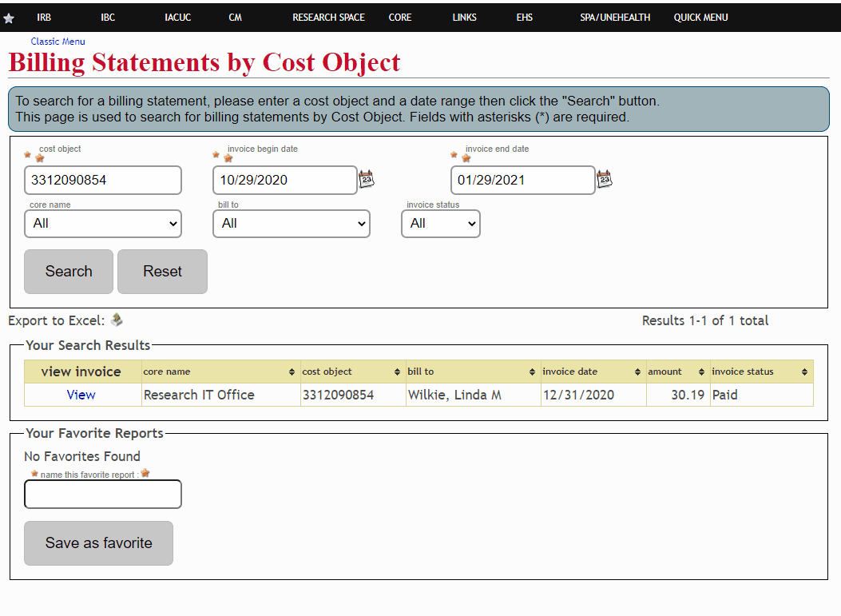Image resolution: width=841 pixels, height=616 pixels.
Task: Focus the cost object input field
Action: (103, 180)
